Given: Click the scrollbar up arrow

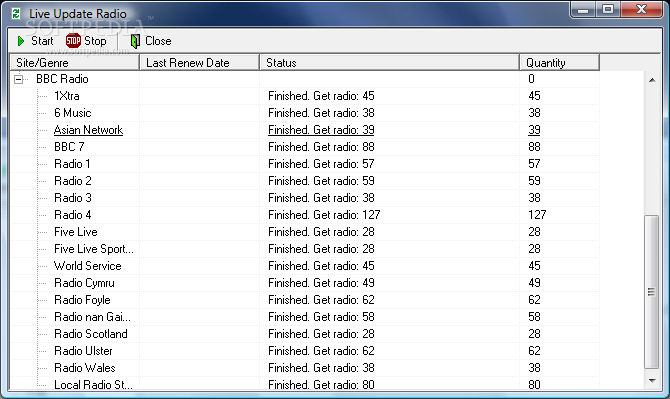Looking at the screenshot, I should (x=652, y=80).
